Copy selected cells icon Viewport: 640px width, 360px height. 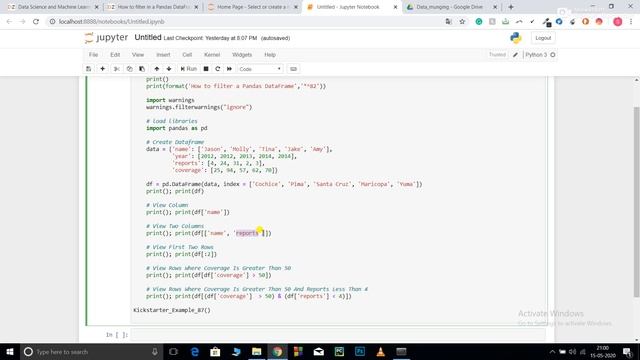[129, 69]
